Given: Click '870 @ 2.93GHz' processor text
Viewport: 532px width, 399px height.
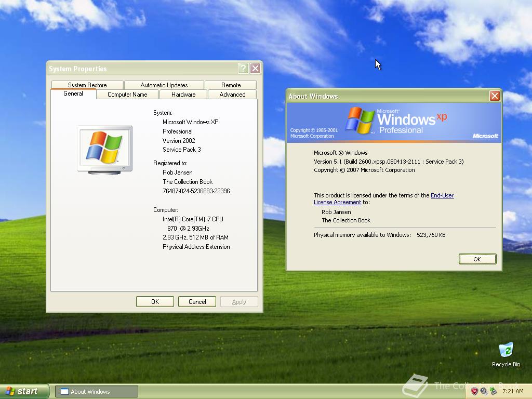Looking at the screenshot, I should tap(188, 229).
